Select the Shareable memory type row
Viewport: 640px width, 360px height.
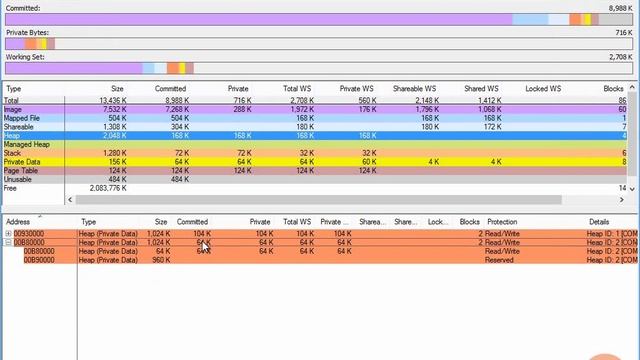[x=315, y=127]
